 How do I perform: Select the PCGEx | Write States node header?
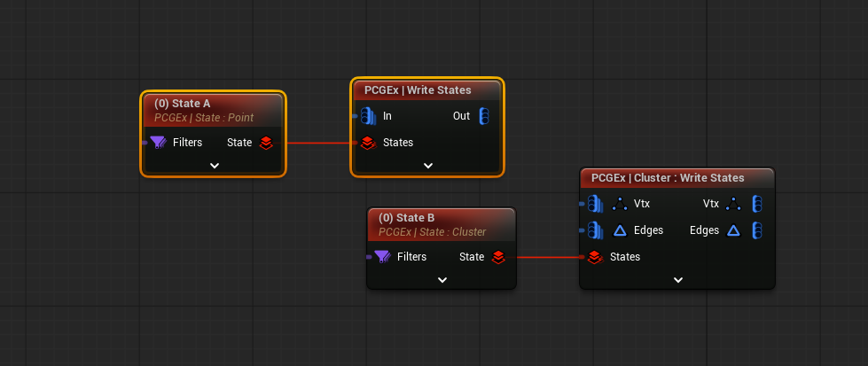coord(418,90)
